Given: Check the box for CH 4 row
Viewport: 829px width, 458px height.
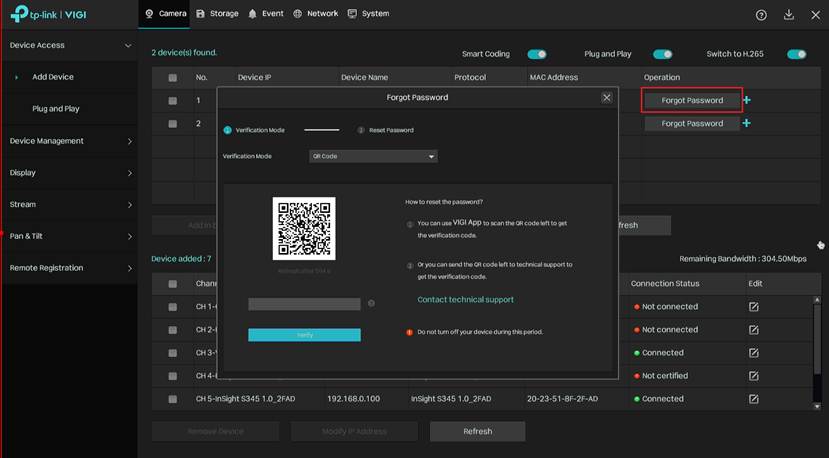Looking at the screenshot, I should click(x=172, y=376).
